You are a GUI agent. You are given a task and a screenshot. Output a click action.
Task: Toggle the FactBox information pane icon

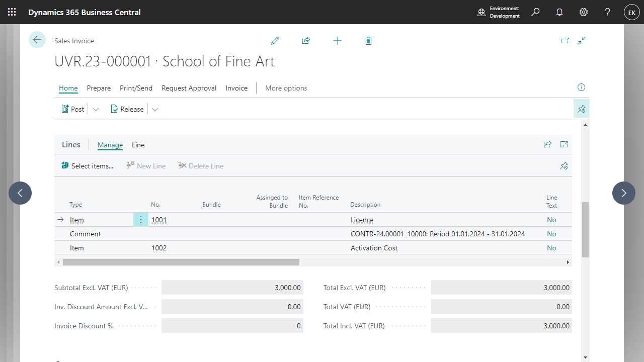[581, 87]
